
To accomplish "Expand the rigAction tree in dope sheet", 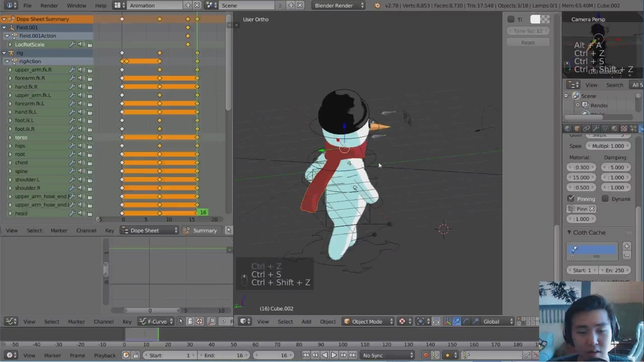I will point(7,61).
